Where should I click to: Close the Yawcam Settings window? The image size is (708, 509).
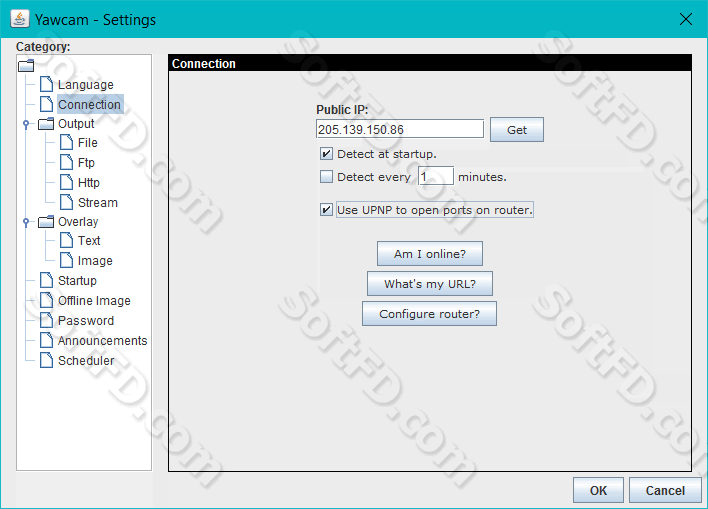click(686, 19)
